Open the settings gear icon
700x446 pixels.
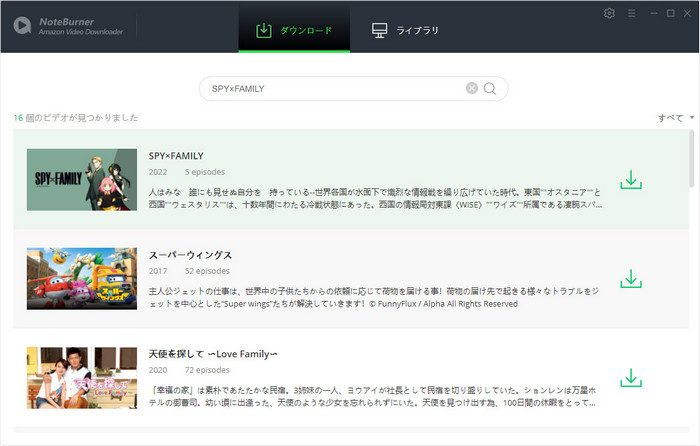pyautogui.click(x=609, y=13)
